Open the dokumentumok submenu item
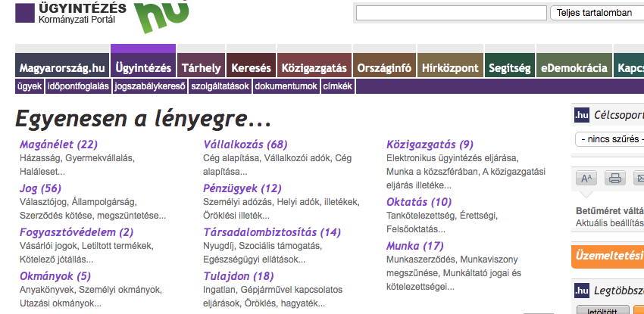The height and width of the screenshot is (314, 644). 286,86
